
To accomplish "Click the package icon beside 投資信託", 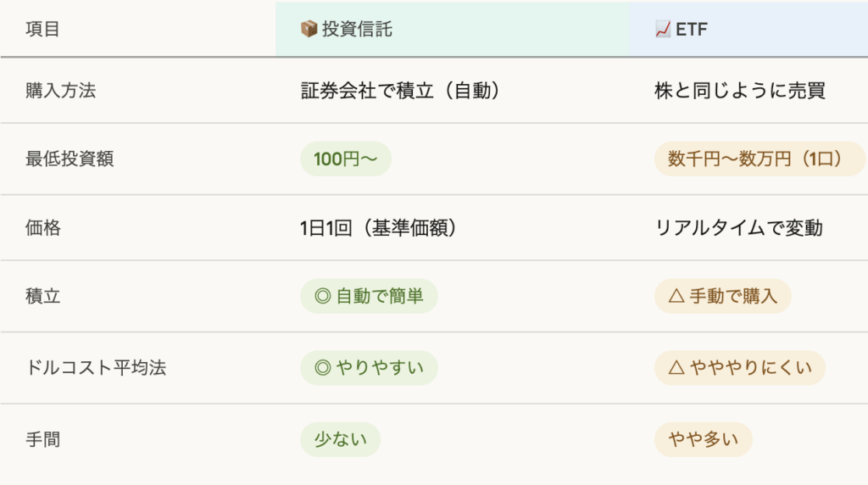I will 309,30.
